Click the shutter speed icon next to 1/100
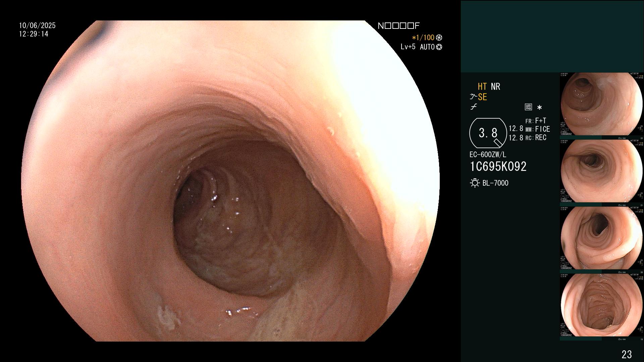Viewport: 644px width, 362px height. click(439, 38)
